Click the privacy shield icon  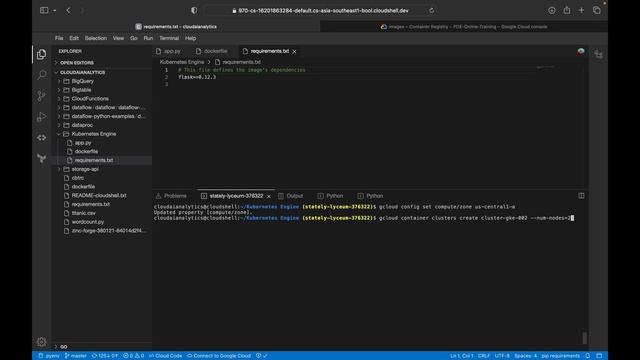click(x=194, y=10)
